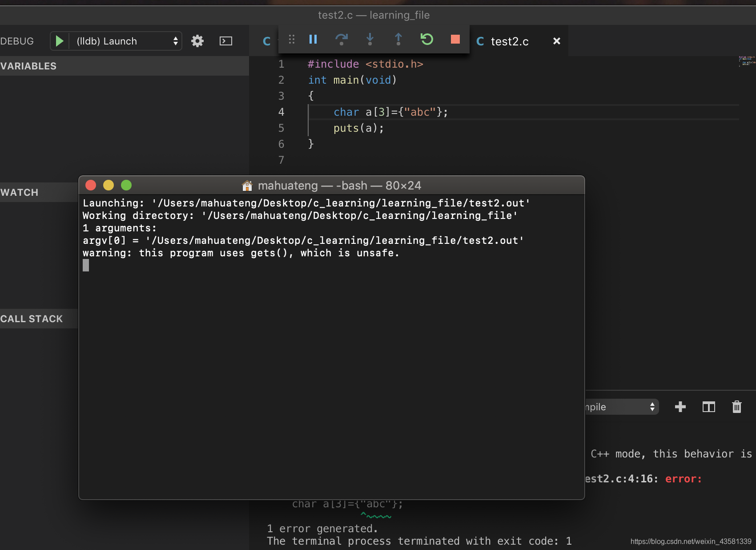Click the red close button of bash window
Image resolution: width=756 pixels, height=550 pixels.
(91, 185)
